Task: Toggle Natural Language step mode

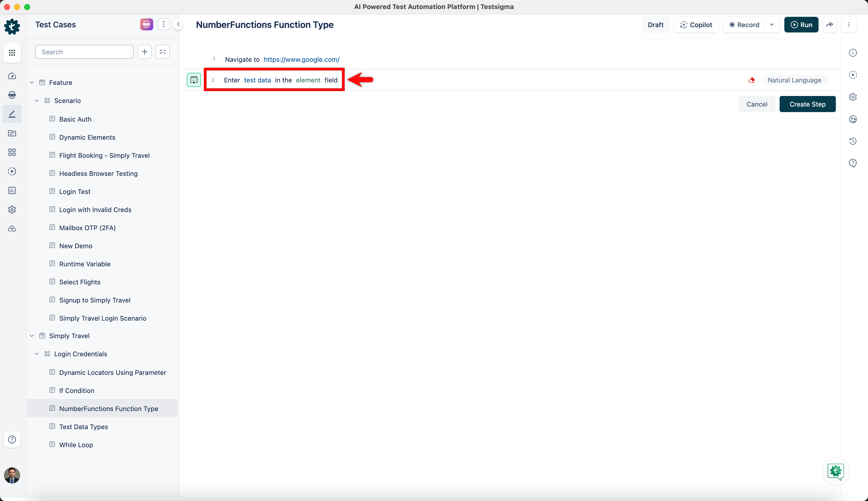Action: pyautogui.click(x=794, y=80)
